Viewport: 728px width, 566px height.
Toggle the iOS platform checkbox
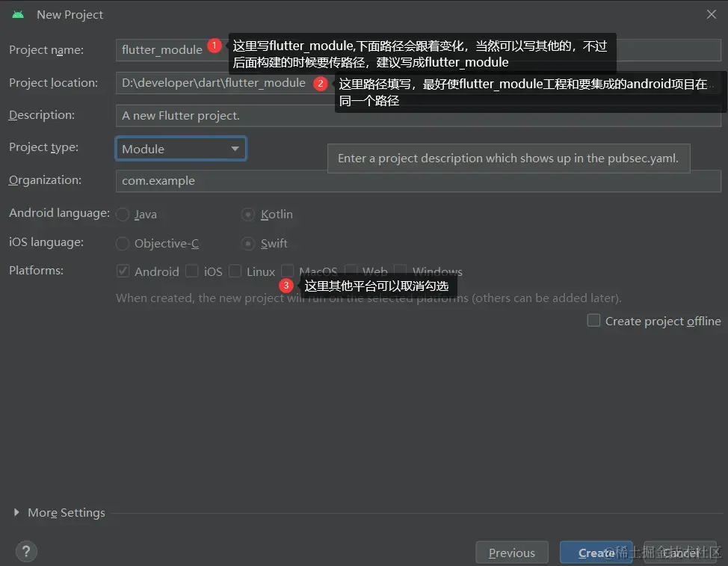(192, 271)
